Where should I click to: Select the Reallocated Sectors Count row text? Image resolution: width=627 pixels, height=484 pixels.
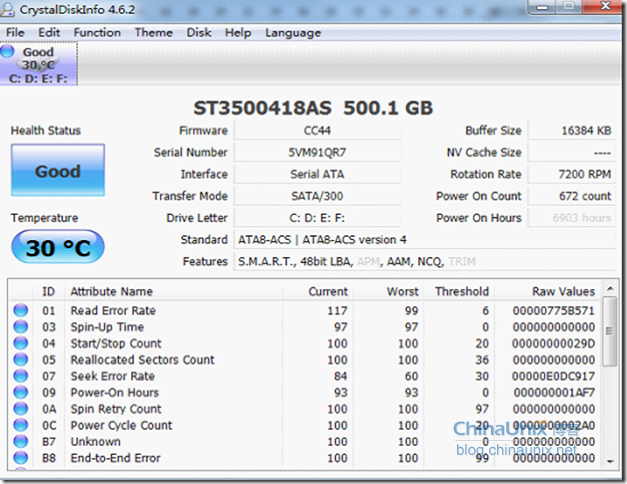[x=143, y=360]
